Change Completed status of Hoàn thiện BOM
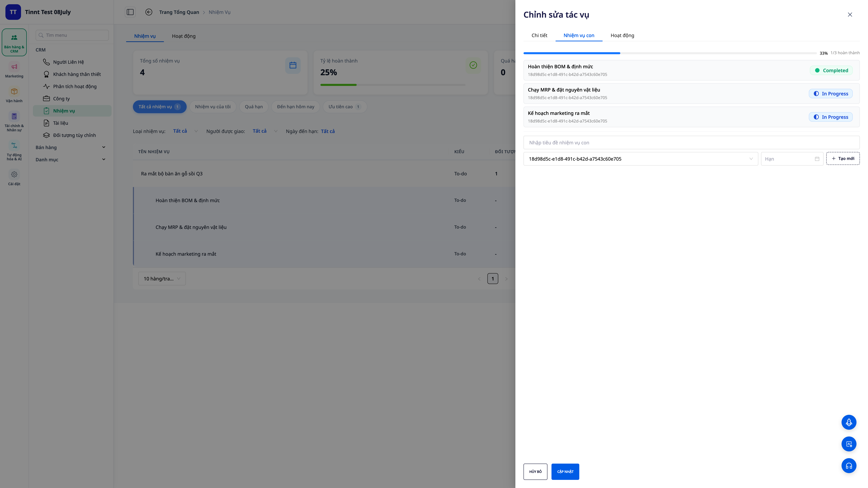The height and width of the screenshot is (488, 868). coord(831,70)
